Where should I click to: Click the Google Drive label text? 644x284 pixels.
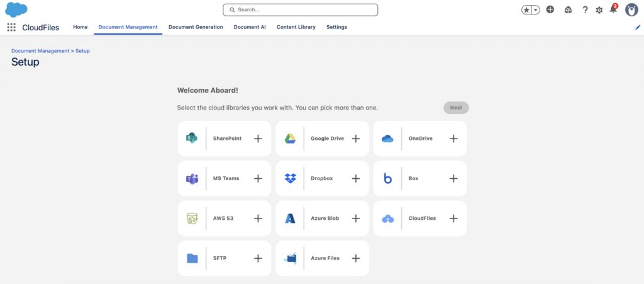tap(327, 139)
